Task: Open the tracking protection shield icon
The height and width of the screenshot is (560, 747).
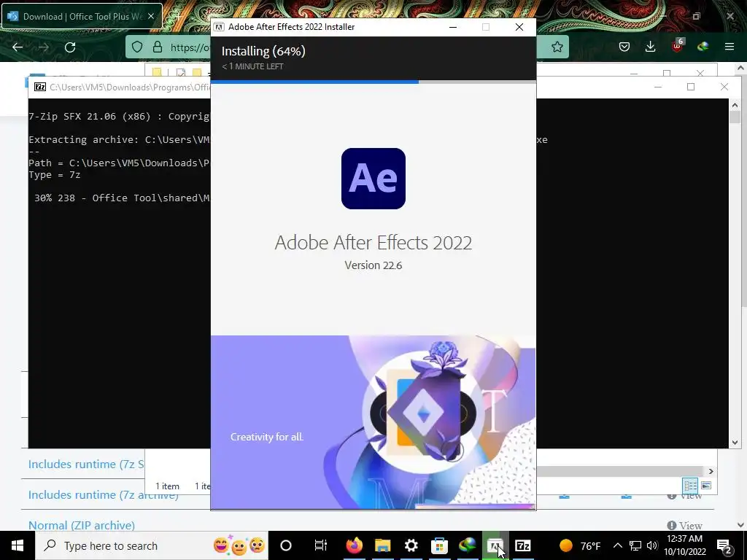Action: click(137, 47)
